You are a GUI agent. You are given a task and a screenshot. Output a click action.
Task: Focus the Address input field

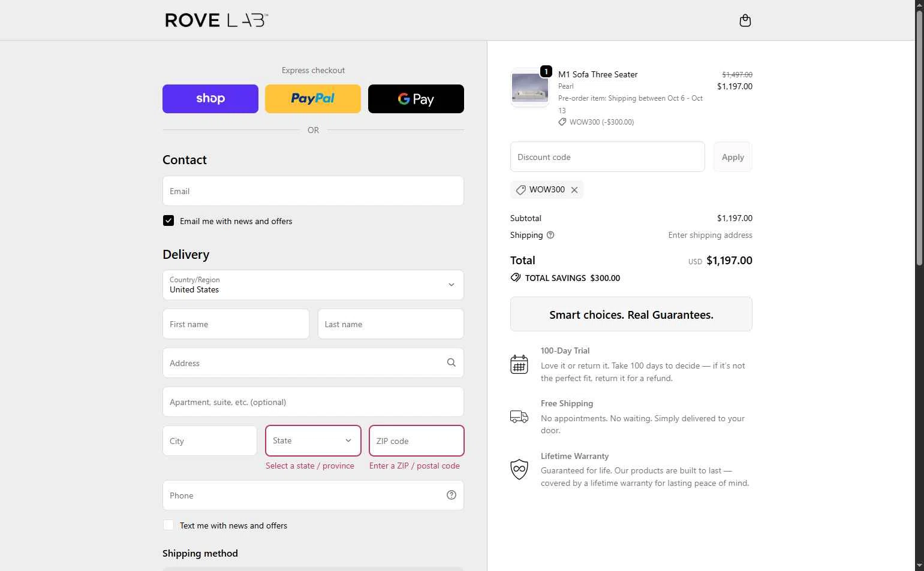[x=313, y=363]
